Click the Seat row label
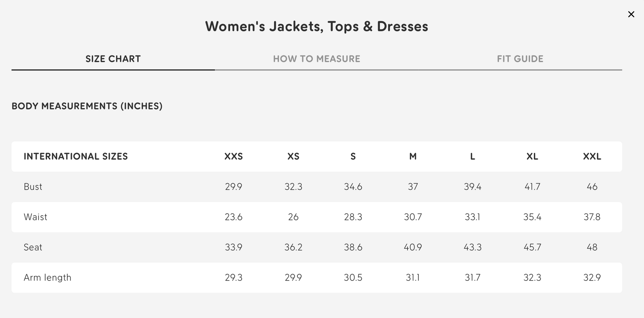 coord(33,247)
